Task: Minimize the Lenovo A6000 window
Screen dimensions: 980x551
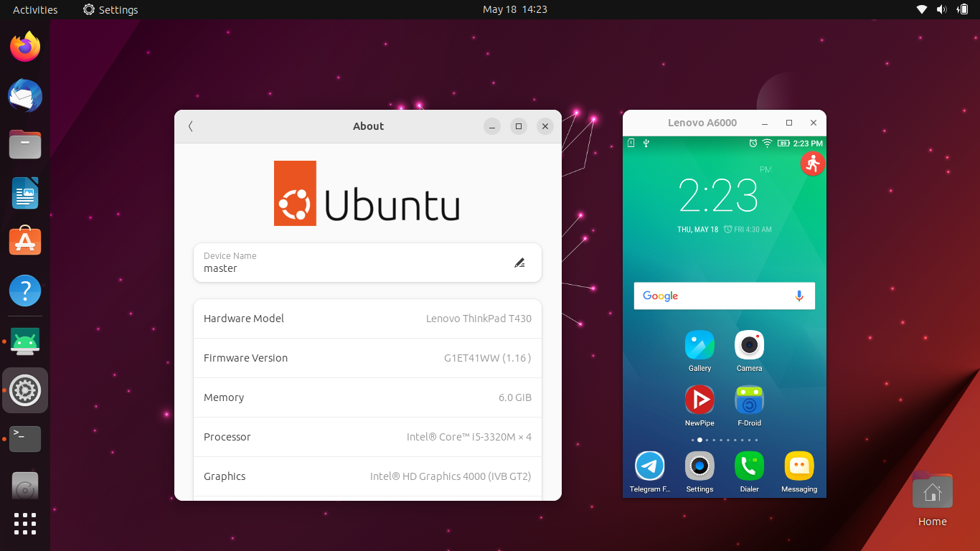Action: [x=765, y=123]
